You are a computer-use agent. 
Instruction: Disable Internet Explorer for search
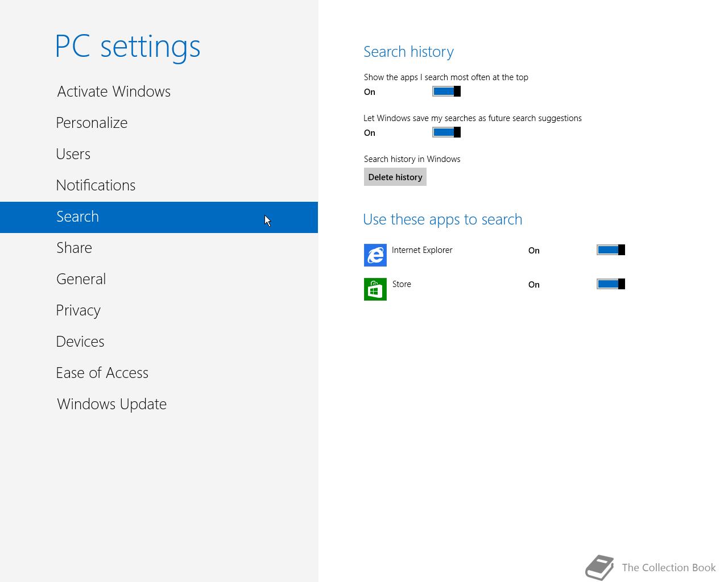611,250
